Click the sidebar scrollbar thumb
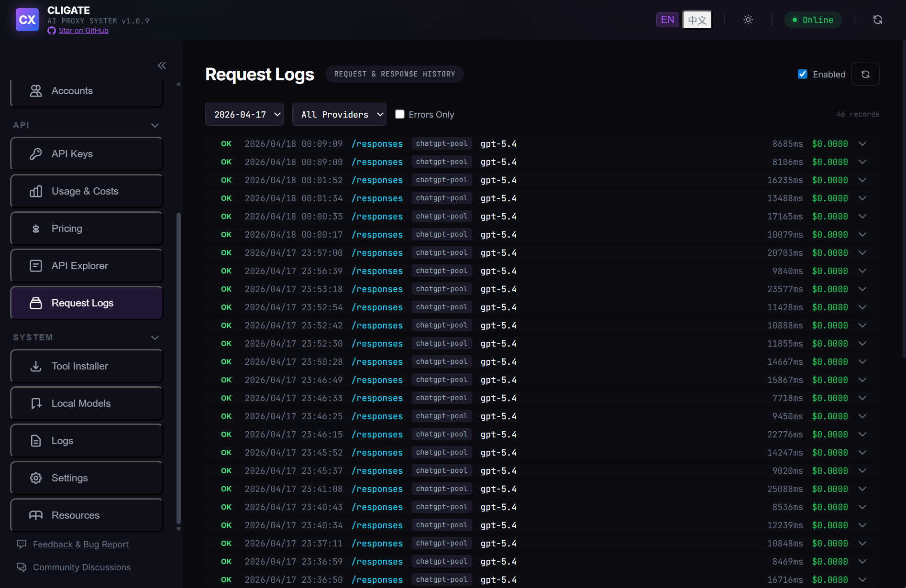 click(x=179, y=368)
